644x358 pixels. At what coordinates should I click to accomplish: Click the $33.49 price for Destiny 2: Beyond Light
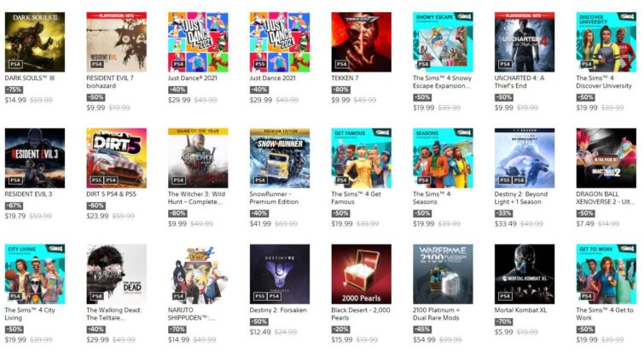coord(506,223)
